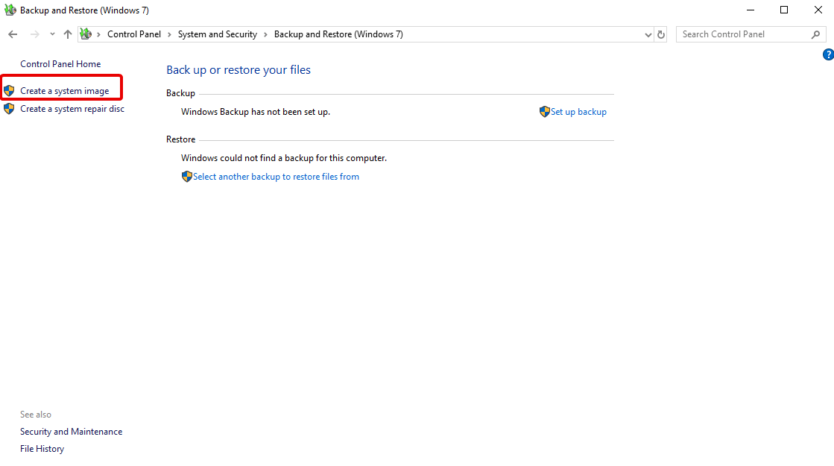Open Create a system repair disc
Viewport: 834px width, 466px height.
71,109
